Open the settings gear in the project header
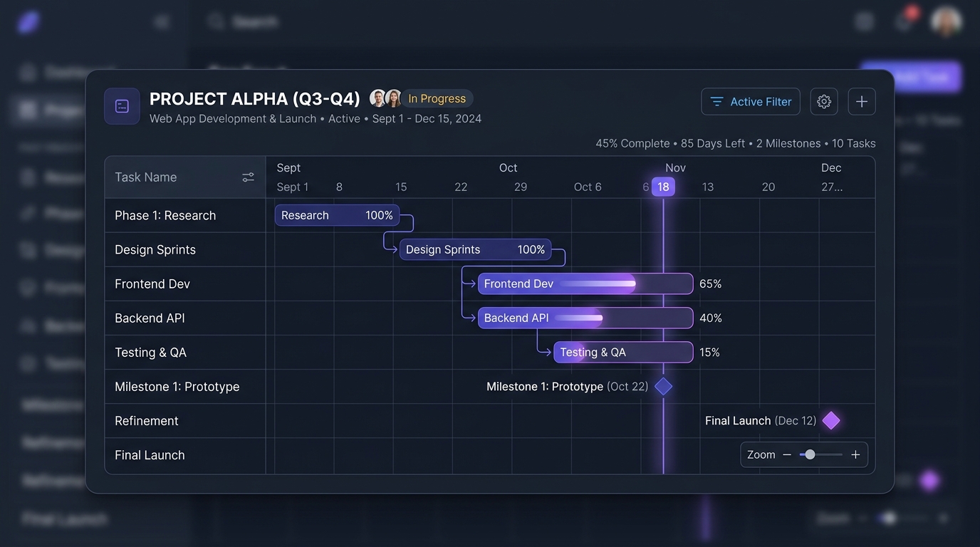 [824, 102]
